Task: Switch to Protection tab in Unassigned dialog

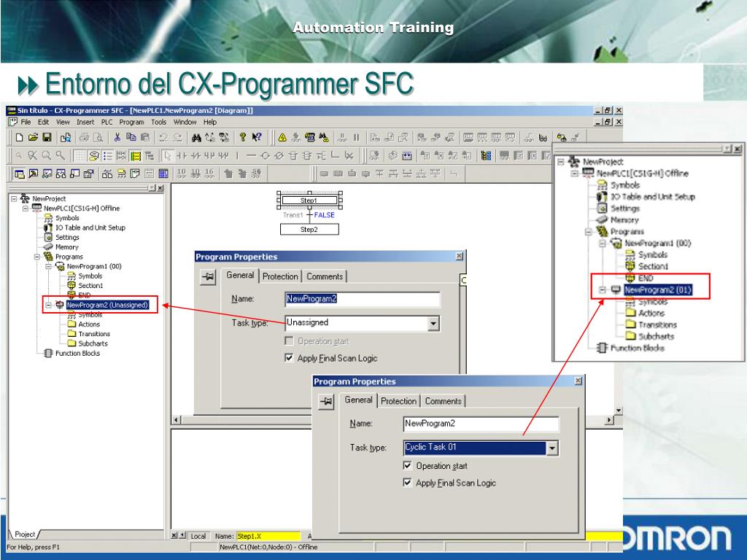Action: (x=280, y=276)
